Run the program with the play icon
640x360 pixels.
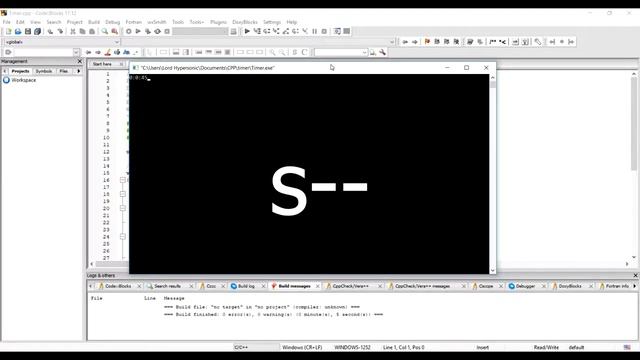(x=138, y=31)
